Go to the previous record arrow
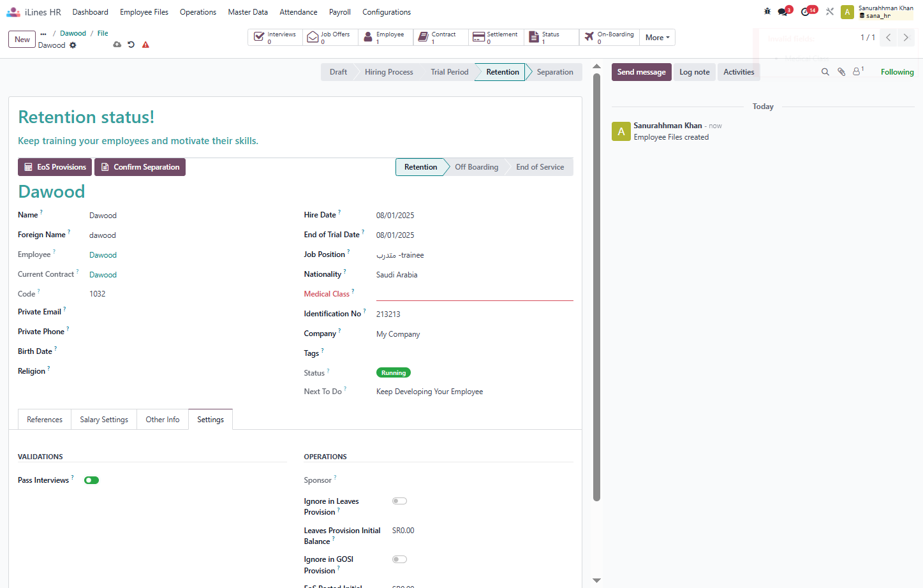Screen dimensions: 923x588 click(x=888, y=38)
